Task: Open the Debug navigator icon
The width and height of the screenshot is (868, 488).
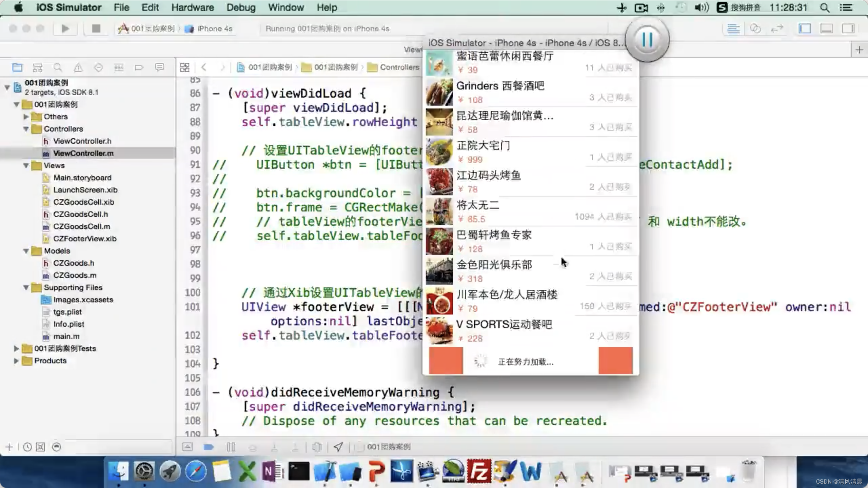Action: tap(119, 67)
